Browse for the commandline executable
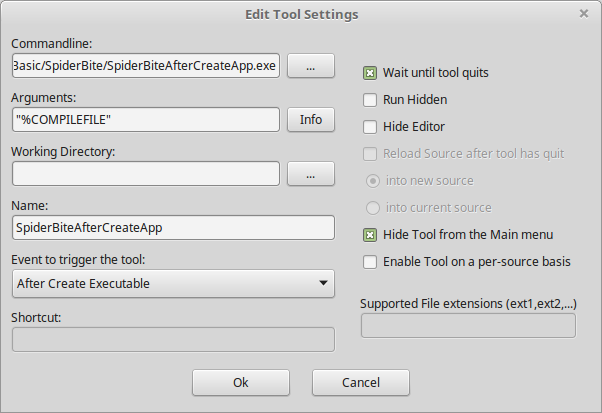The width and height of the screenshot is (602, 413). [x=311, y=65]
